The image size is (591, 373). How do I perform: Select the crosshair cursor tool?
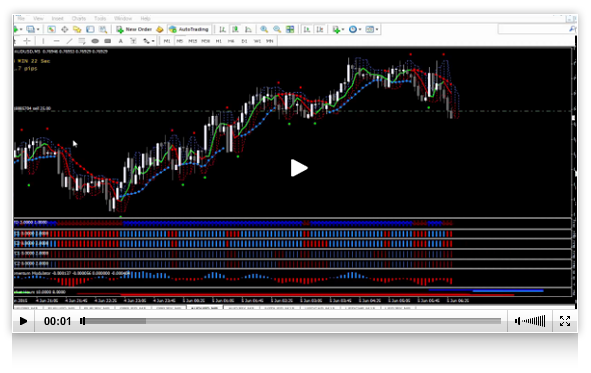tap(27, 41)
